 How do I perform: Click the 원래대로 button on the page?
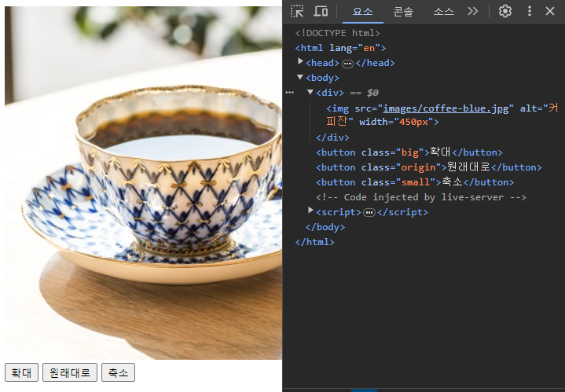tap(70, 372)
